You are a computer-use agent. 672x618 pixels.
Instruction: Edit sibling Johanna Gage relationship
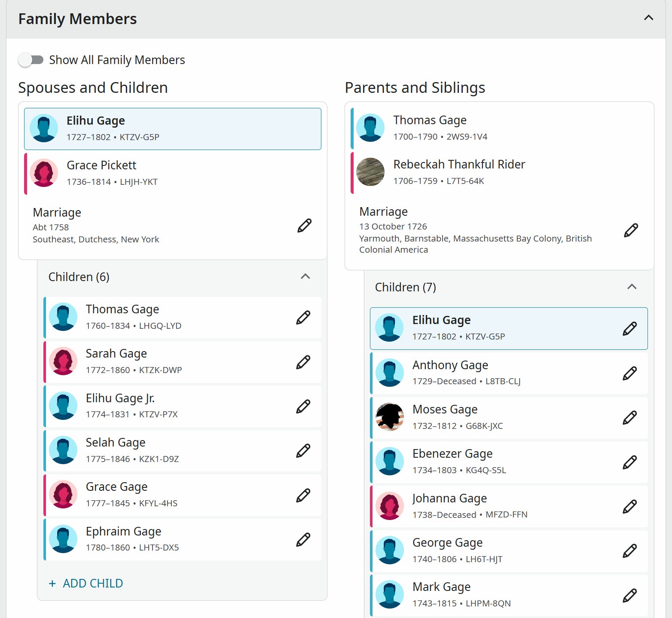(x=630, y=506)
